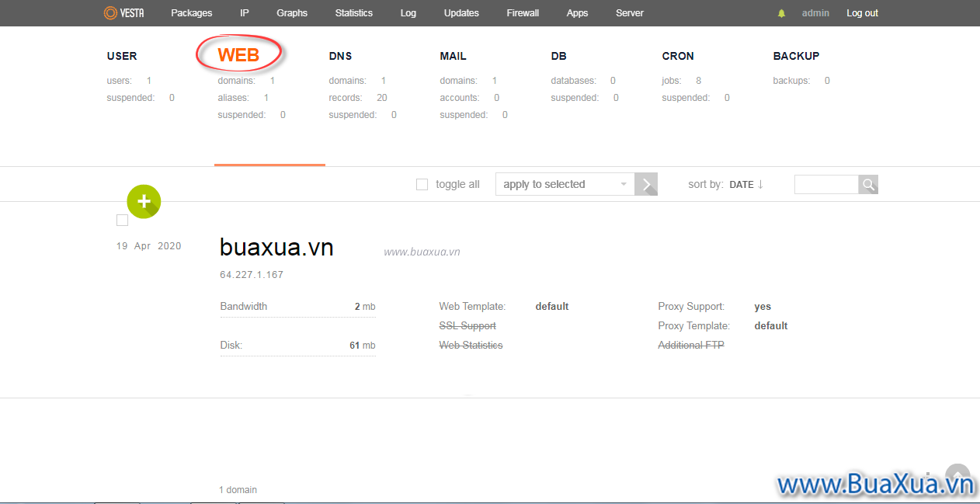Click the 19 Apr 2020 date
980x504 pixels.
tap(149, 246)
